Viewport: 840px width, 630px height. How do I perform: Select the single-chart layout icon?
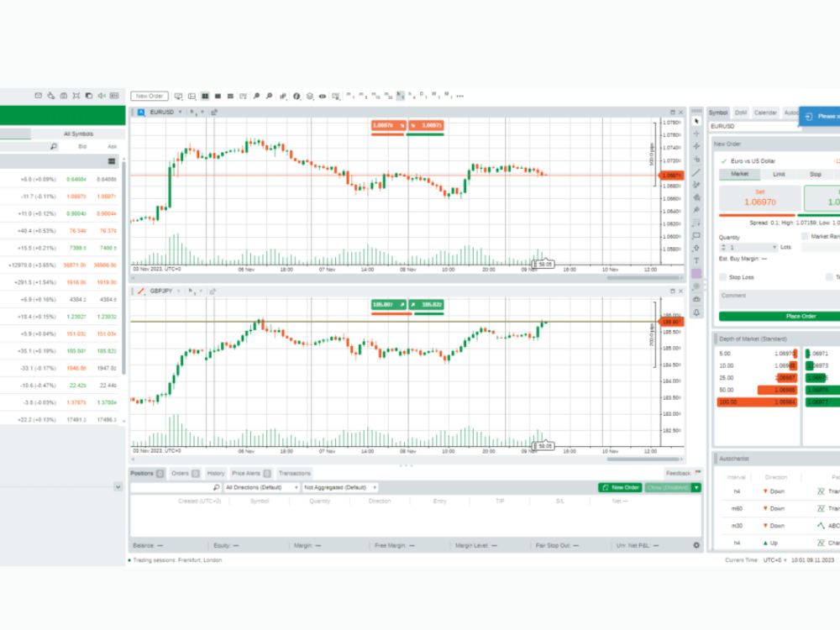[218, 96]
